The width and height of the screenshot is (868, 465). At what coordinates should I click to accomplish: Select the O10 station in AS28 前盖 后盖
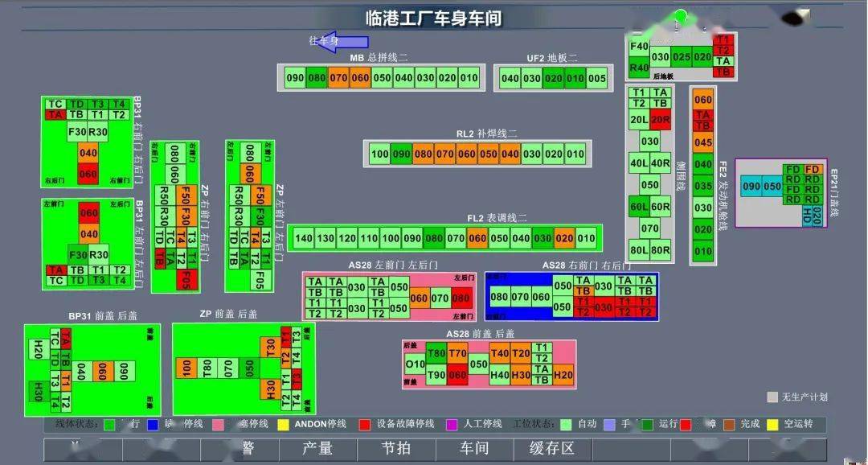(415, 364)
